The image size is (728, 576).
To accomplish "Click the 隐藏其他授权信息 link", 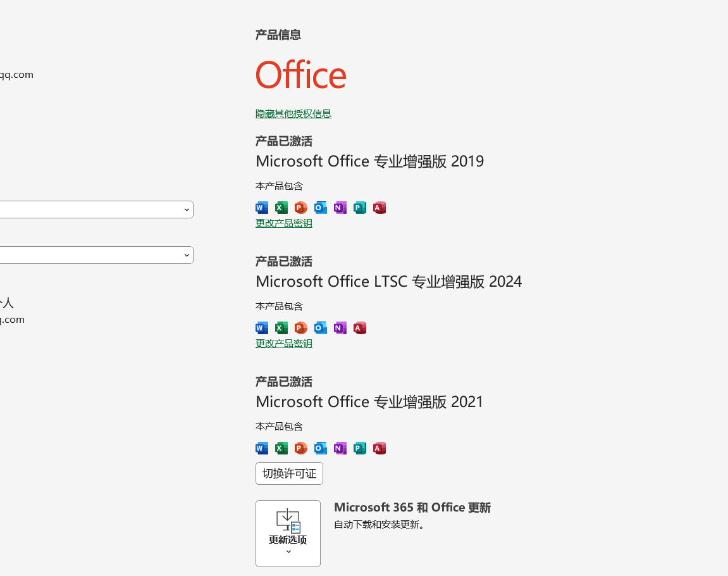I will pyautogui.click(x=293, y=114).
